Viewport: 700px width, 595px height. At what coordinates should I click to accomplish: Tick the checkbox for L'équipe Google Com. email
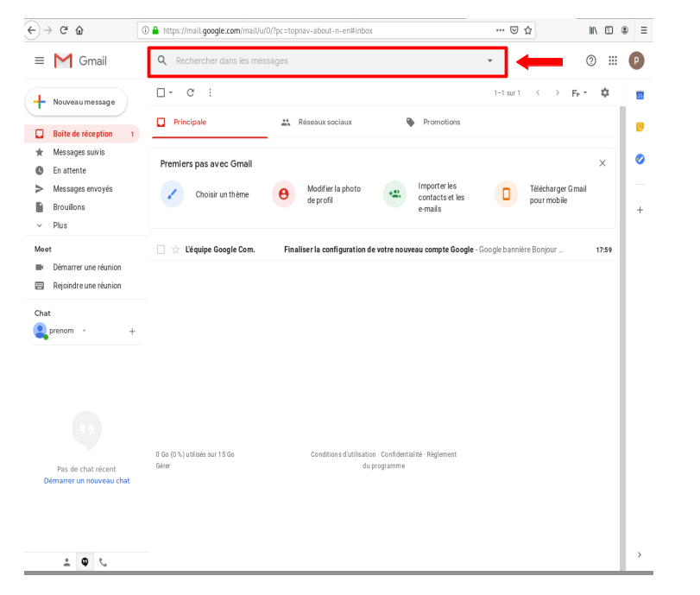(161, 250)
